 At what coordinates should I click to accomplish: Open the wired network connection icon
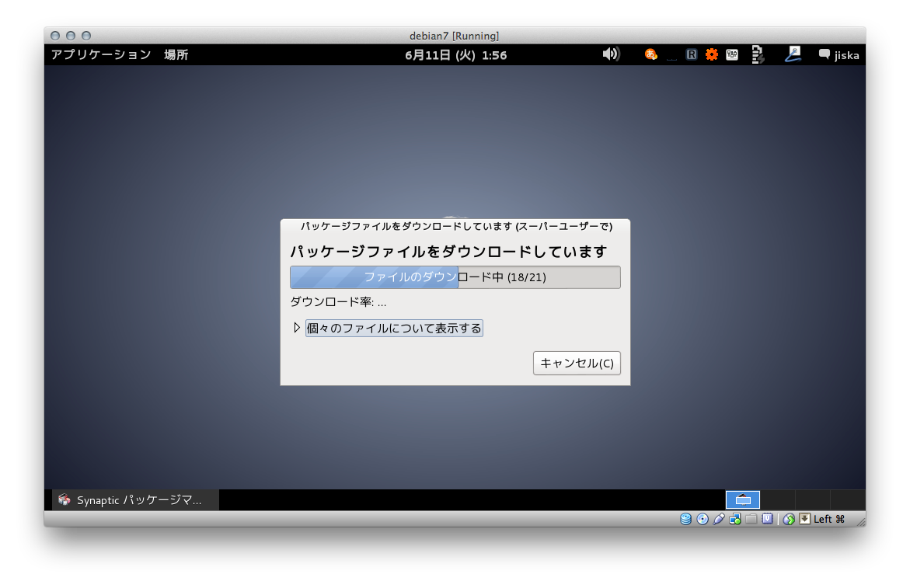793,54
